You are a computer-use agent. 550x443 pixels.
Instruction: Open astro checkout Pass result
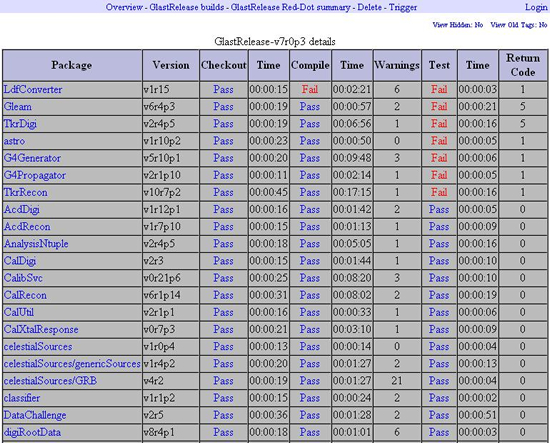pos(223,141)
